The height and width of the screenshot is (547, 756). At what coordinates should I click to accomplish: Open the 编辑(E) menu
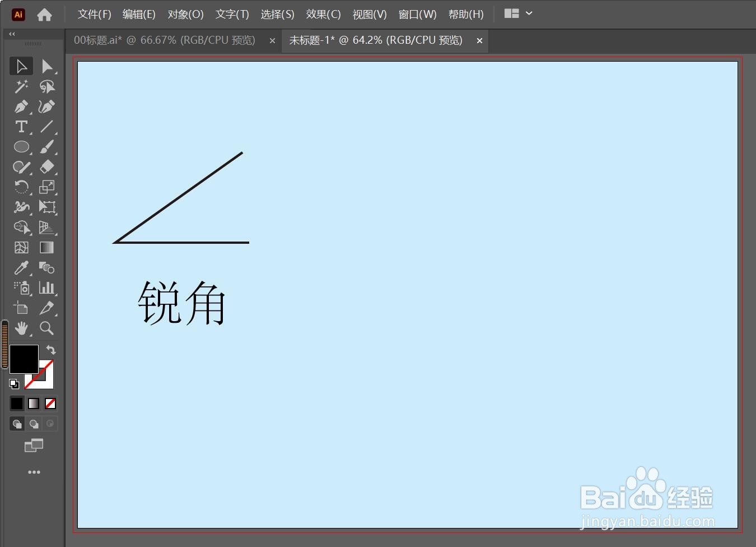coord(139,14)
